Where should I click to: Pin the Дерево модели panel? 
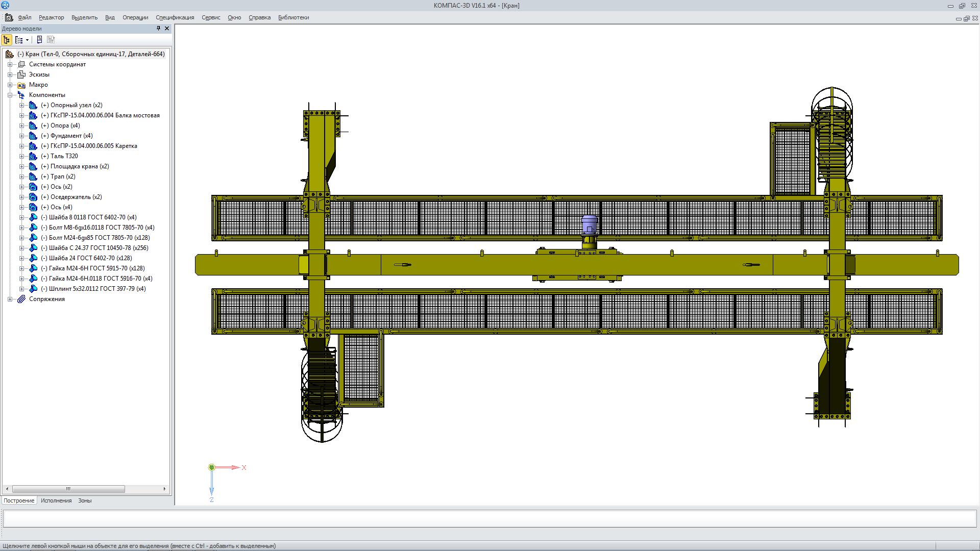tap(158, 29)
